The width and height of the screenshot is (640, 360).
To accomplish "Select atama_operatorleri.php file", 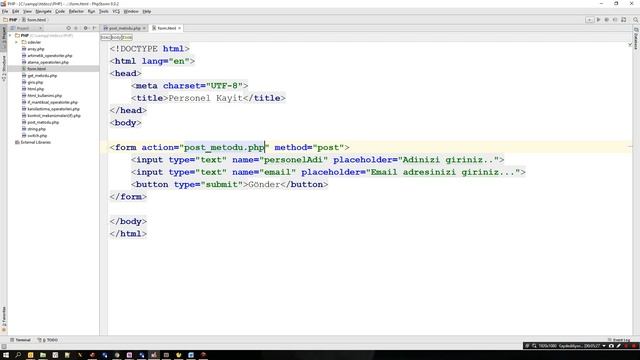I will (x=45, y=62).
